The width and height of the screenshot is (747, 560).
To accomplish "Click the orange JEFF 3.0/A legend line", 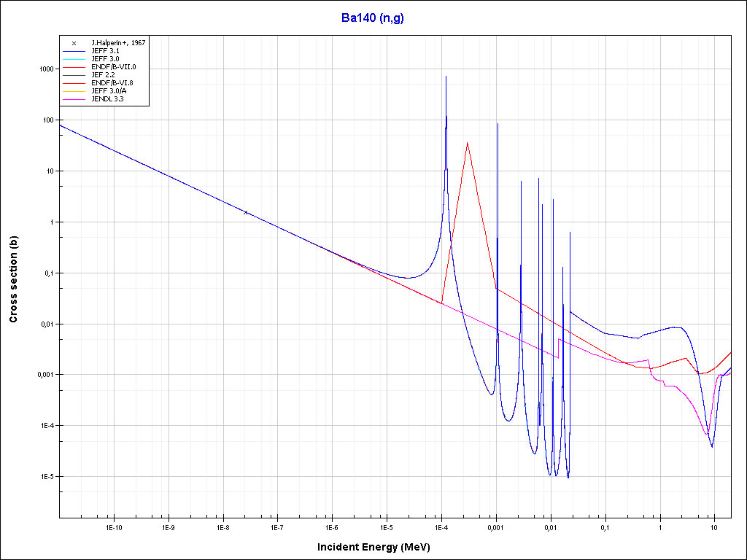I will click(74, 91).
